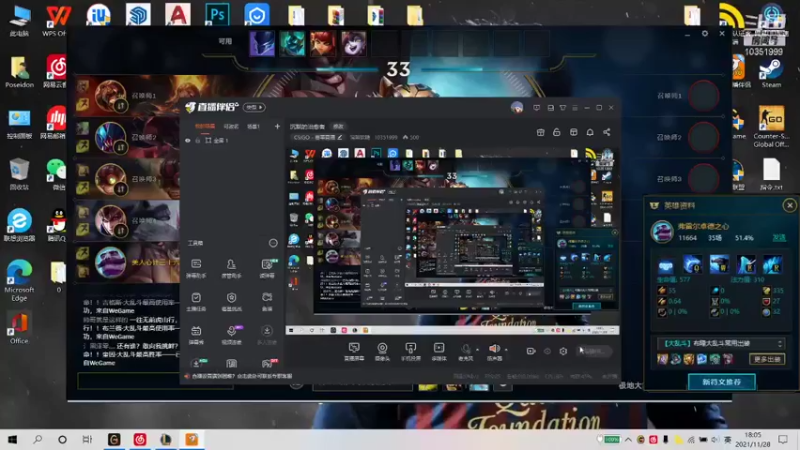Viewport: 800px width, 450px height.
Task: Click the start streaming button
Action: pos(594,351)
